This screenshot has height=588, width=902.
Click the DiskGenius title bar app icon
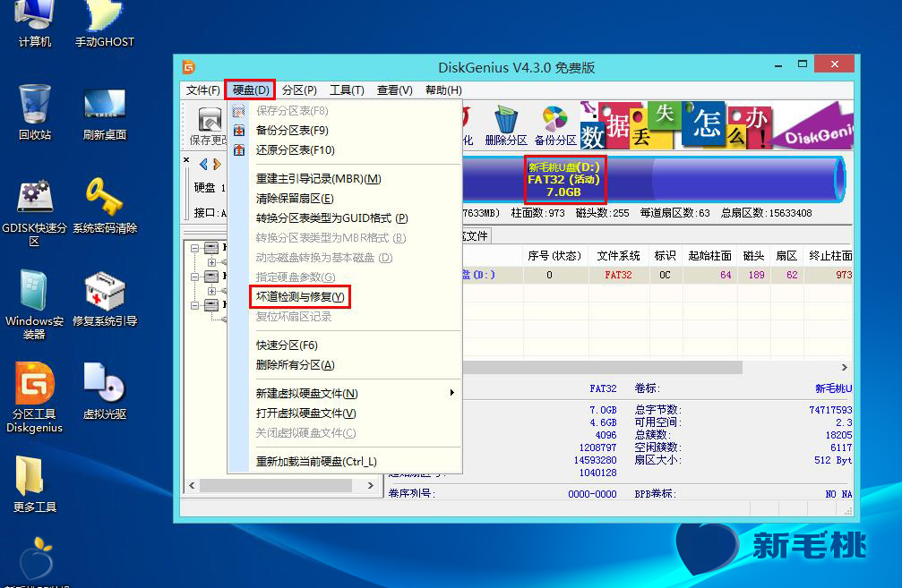point(189,67)
